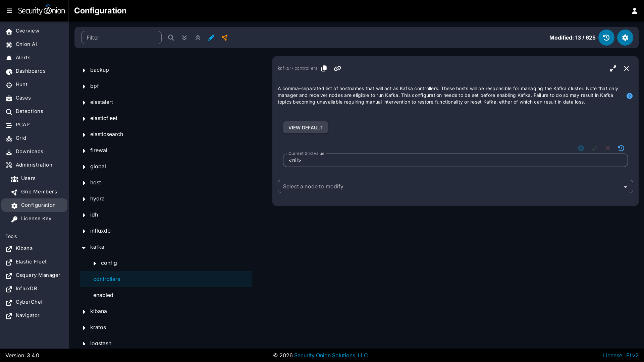Open Detections in the sidebar
The height and width of the screenshot is (362, 644).
point(34,111)
